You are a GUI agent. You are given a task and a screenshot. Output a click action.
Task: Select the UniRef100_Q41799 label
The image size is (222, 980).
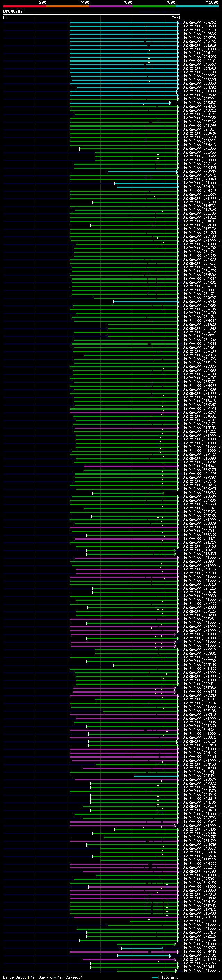point(199,125)
